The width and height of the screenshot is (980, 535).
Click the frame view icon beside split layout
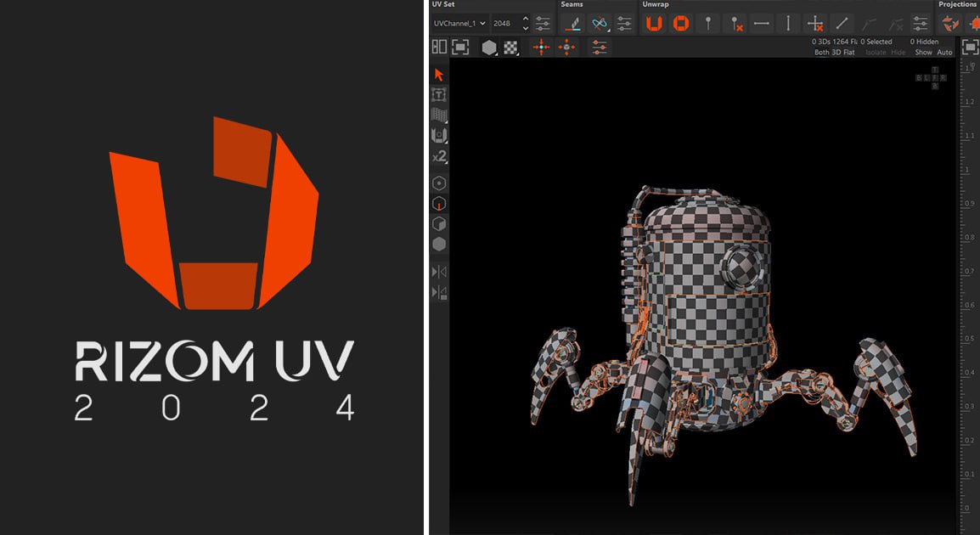(x=460, y=47)
